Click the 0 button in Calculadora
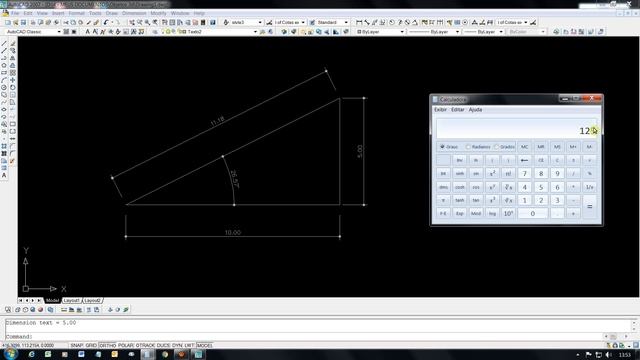Screen dimensions: 640x360 tap(533, 213)
